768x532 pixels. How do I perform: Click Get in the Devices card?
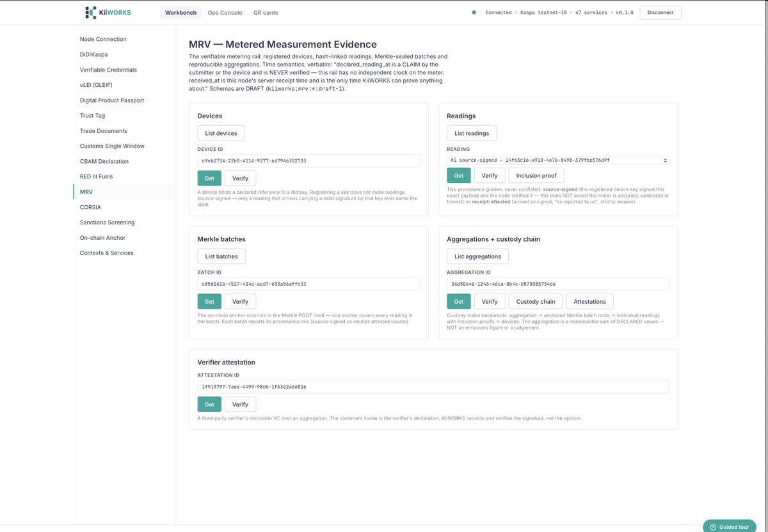[209, 178]
